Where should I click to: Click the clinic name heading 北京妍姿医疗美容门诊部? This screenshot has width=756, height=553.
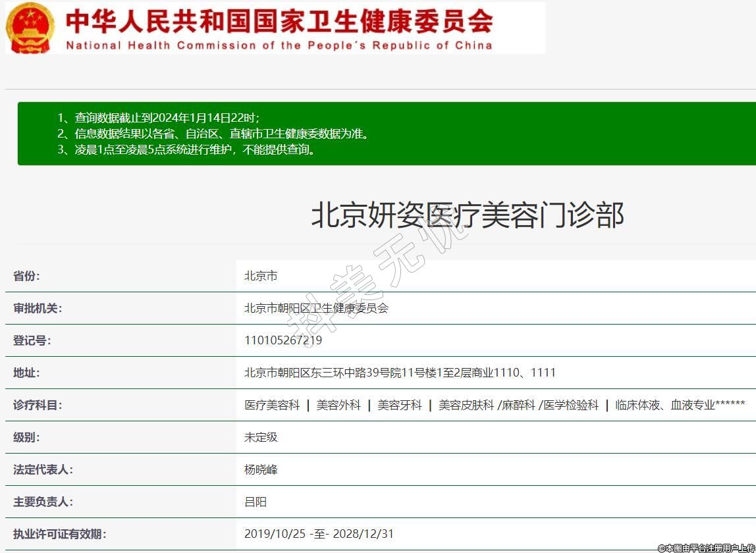point(467,215)
